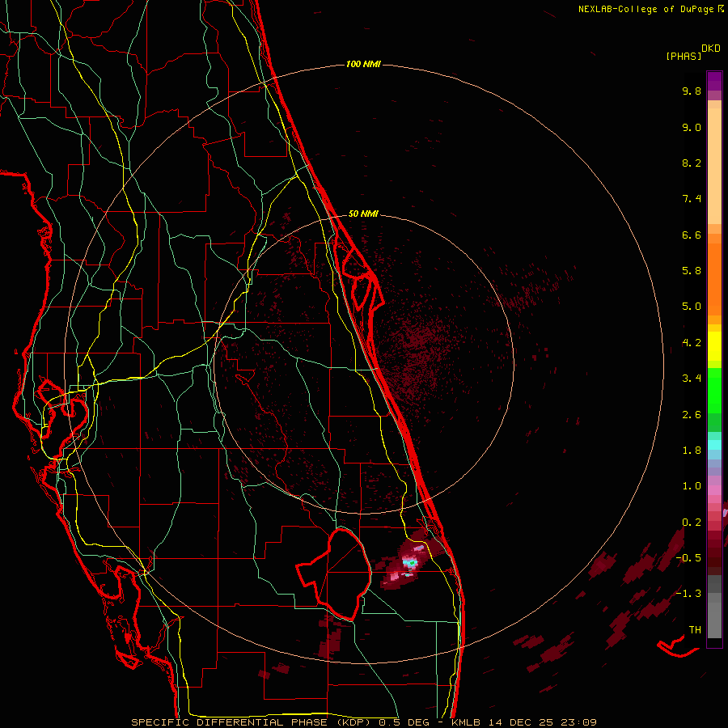Click the SPECIFIC DIFFERENTIAL PHASE (KDP) caption
728x728 pixels.
click(x=252, y=722)
